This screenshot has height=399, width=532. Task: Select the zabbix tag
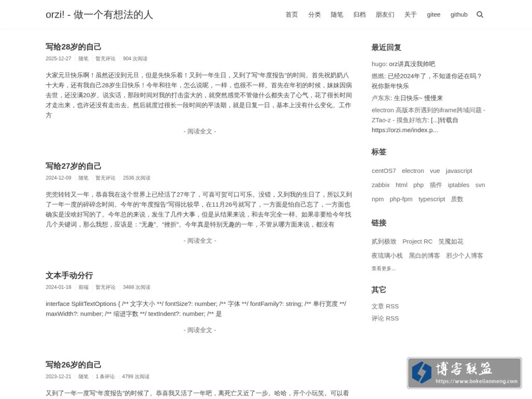coord(381,185)
